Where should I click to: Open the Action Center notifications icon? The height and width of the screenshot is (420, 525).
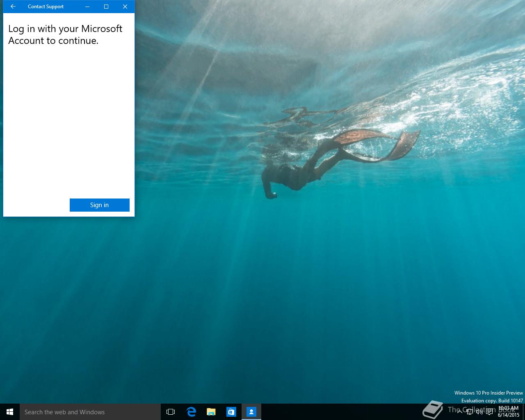pos(489,412)
